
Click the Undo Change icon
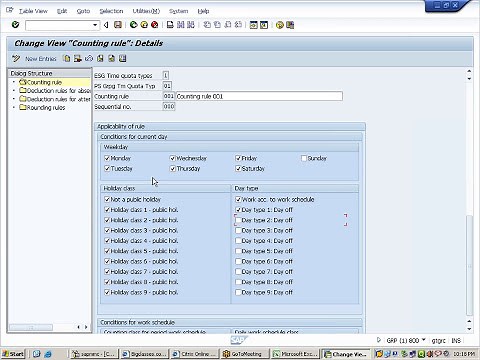pyautogui.click(x=89, y=59)
